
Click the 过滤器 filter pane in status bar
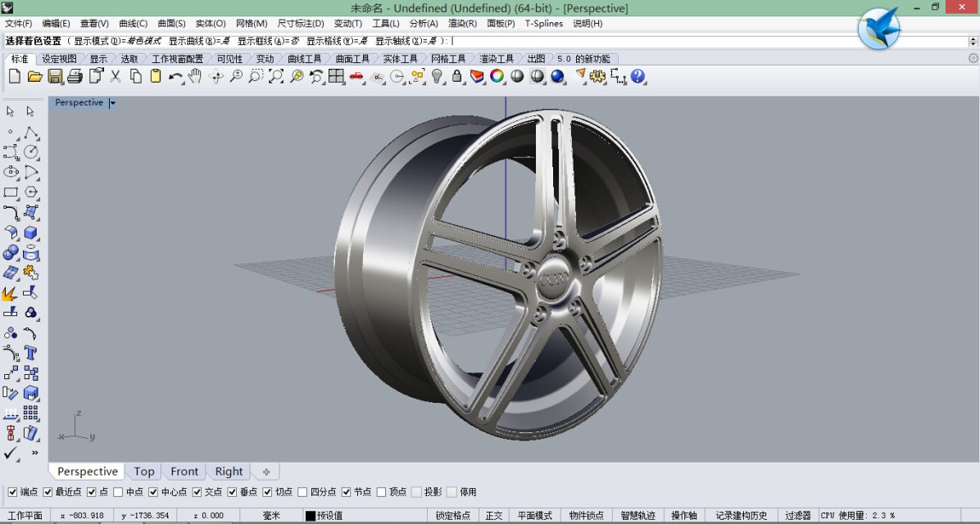(x=798, y=516)
